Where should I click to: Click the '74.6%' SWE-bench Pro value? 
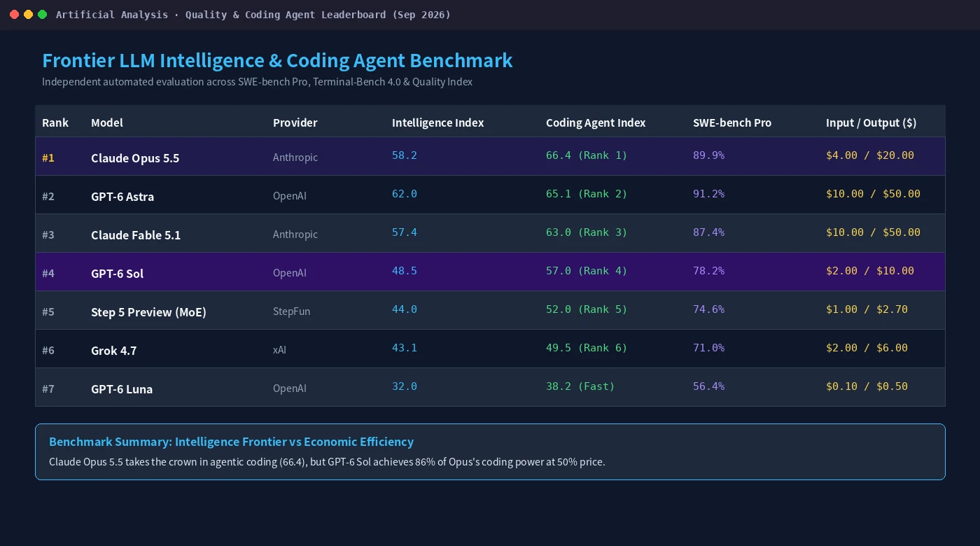pos(708,309)
